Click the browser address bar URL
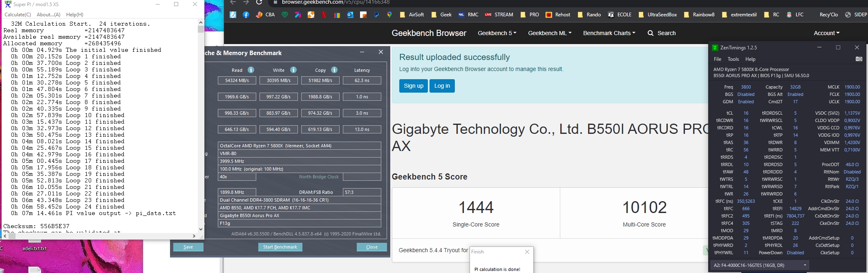The width and height of the screenshot is (868, 273). (x=336, y=2)
